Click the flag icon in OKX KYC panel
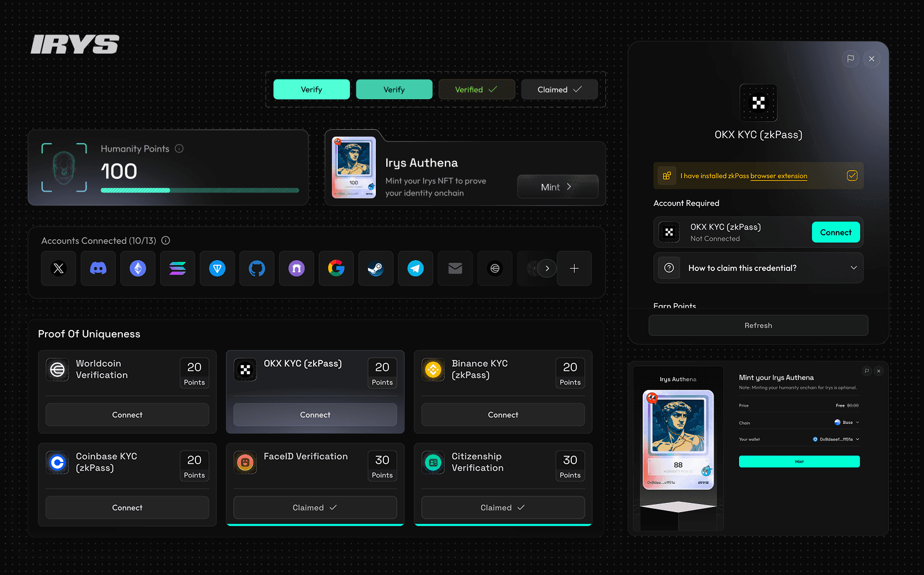The image size is (924, 575). point(850,58)
